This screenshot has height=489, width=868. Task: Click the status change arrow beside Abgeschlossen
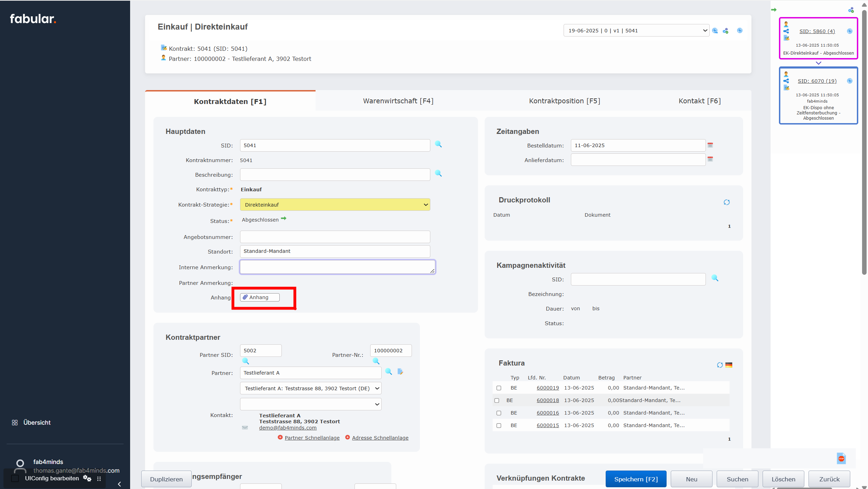(284, 219)
